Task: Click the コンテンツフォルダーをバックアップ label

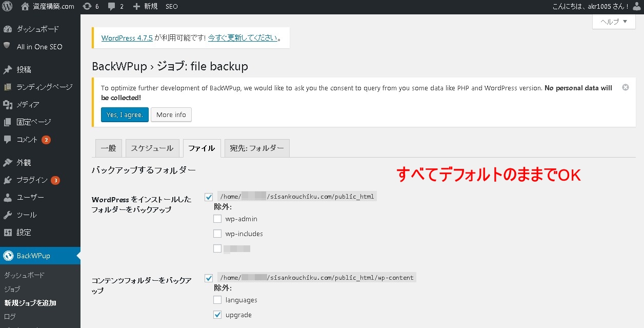Action: pyautogui.click(x=142, y=285)
